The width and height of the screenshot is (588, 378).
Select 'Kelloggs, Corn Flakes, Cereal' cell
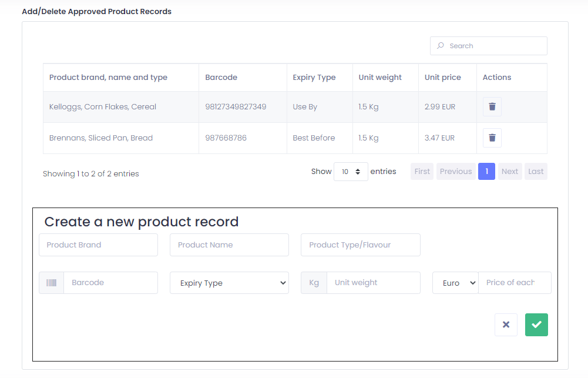(121, 107)
